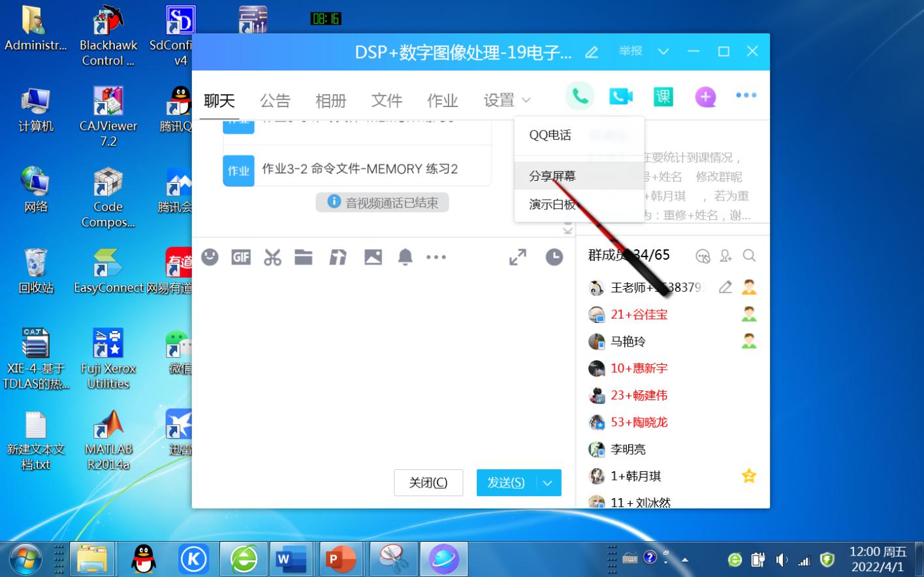Open the emoji smiley picker
Screen dimensions: 924x577
210,257
